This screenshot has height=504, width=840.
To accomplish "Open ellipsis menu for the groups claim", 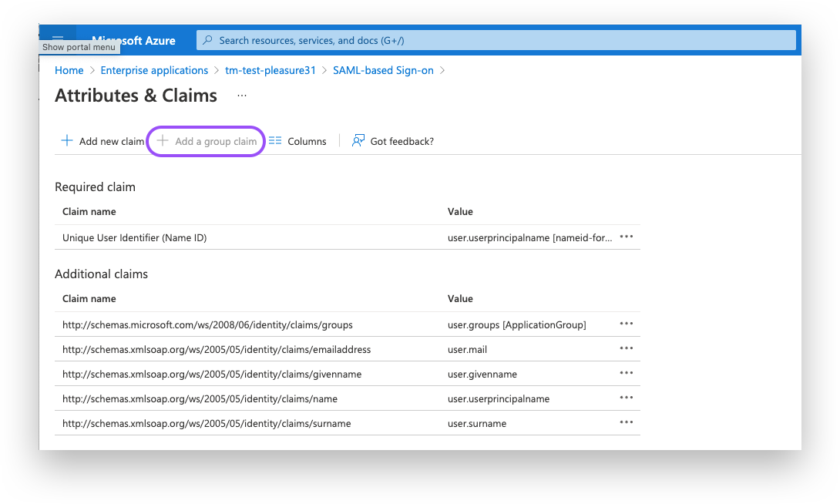I will pos(626,324).
